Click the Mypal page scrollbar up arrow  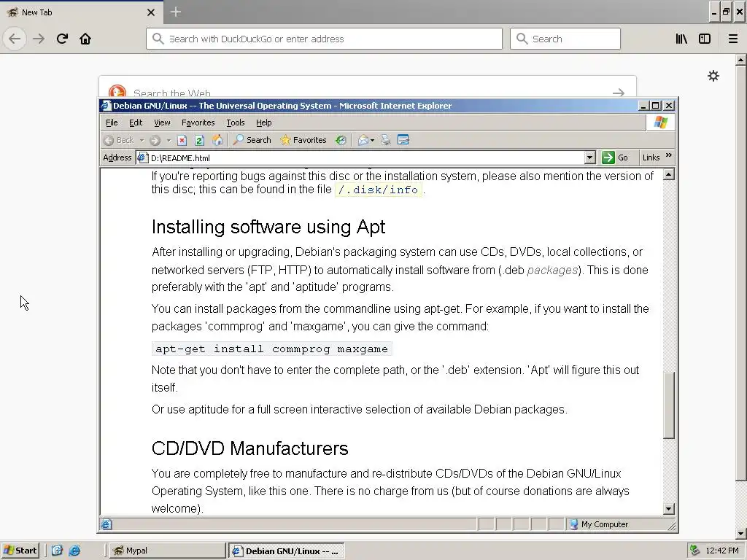pyautogui.click(x=740, y=60)
